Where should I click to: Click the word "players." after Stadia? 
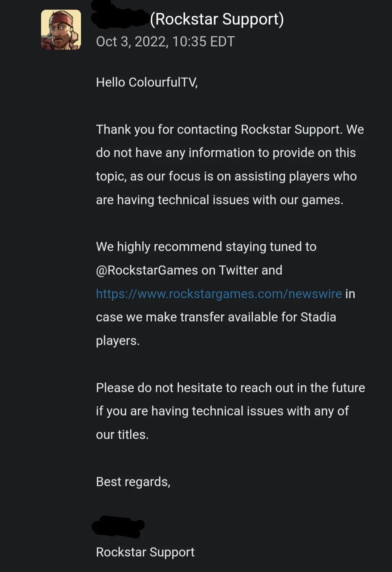[118, 341]
